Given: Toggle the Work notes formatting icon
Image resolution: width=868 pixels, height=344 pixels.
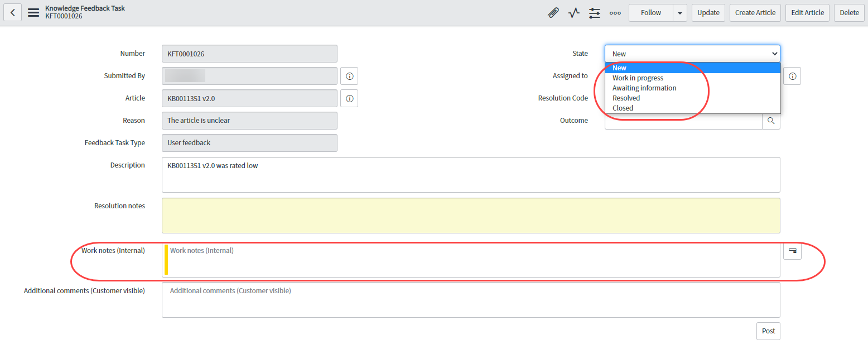Looking at the screenshot, I should (792, 251).
